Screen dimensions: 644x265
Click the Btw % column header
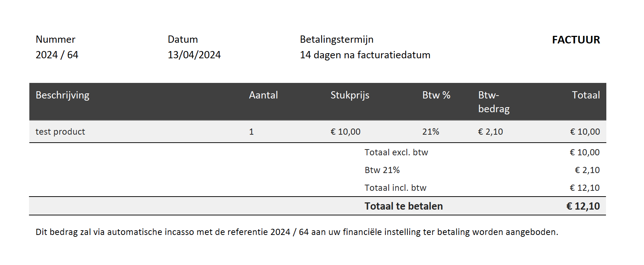436,95
